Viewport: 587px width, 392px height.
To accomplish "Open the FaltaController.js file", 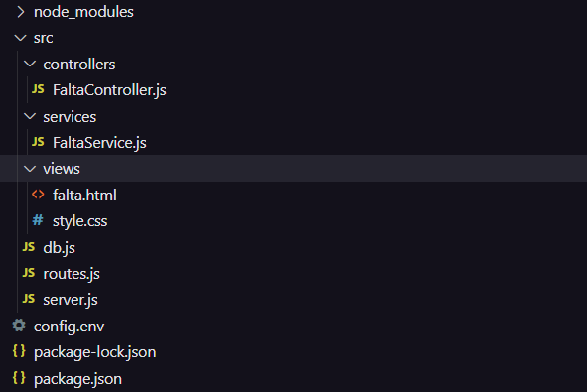I will pyautogui.click(x=109, y=90).
